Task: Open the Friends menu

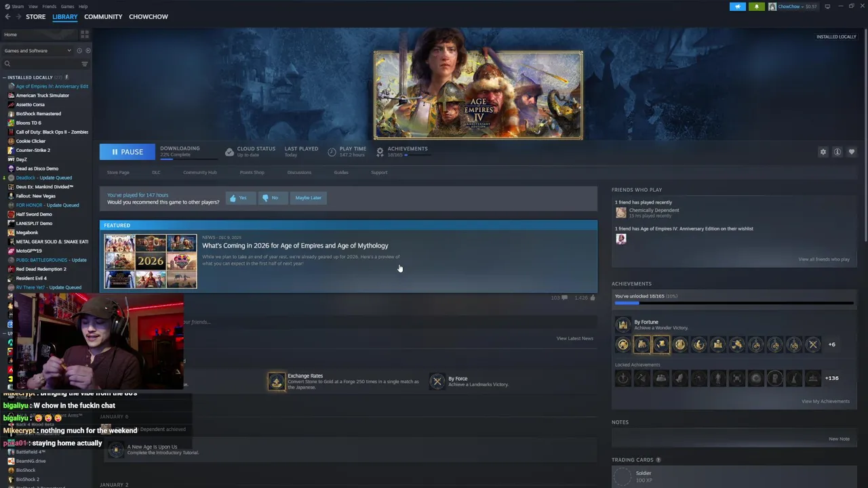Action: (50, 6)
